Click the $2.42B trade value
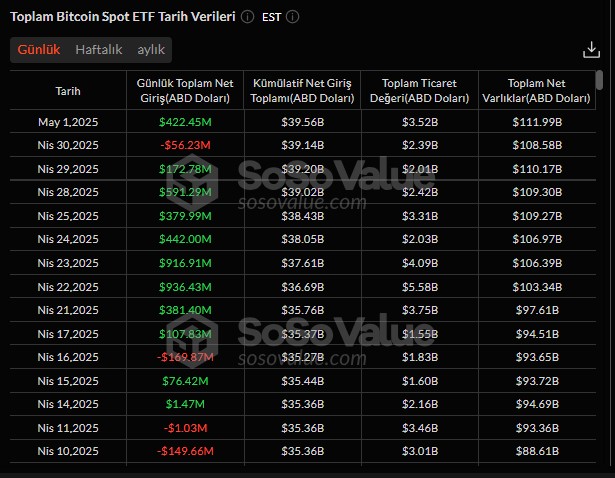The image size is (615, 478). click(420, 192)
